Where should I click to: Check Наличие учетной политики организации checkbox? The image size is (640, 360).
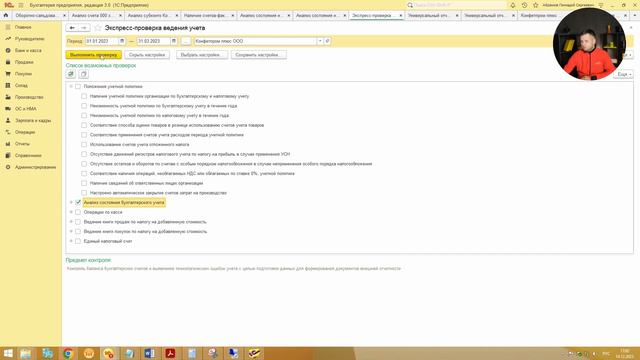pos(84,96)
